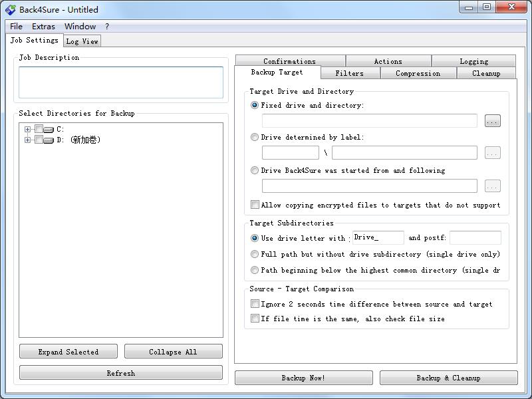Image resolution: width=532 pixels, height=399 pixels.
Task: Expand the D: drive tree node
Action: [27, 140]
